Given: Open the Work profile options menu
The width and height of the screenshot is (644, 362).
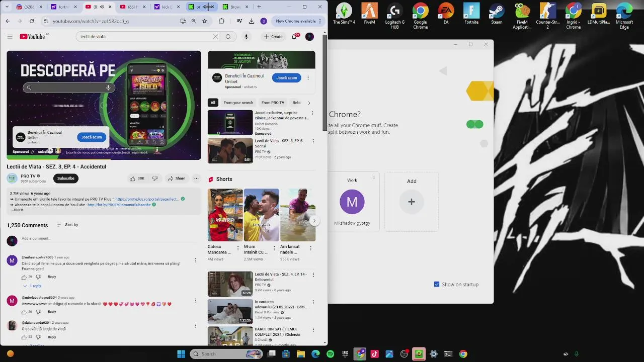Looking at the screenshot, I should (374, 177).
